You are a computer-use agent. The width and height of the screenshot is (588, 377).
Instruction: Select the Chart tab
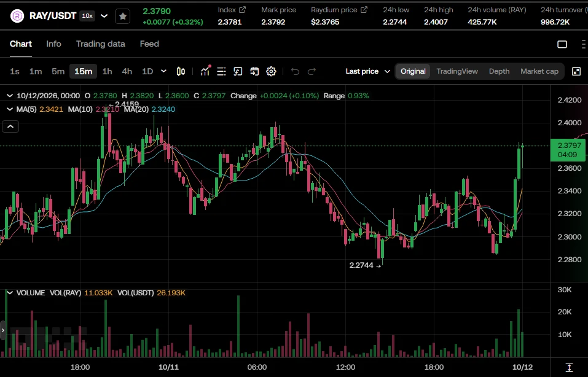click(x=21, y=44)
